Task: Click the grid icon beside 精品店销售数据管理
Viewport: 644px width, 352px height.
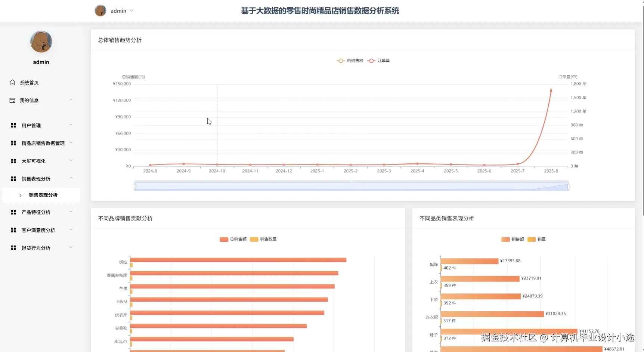Action: click(13, 143)
